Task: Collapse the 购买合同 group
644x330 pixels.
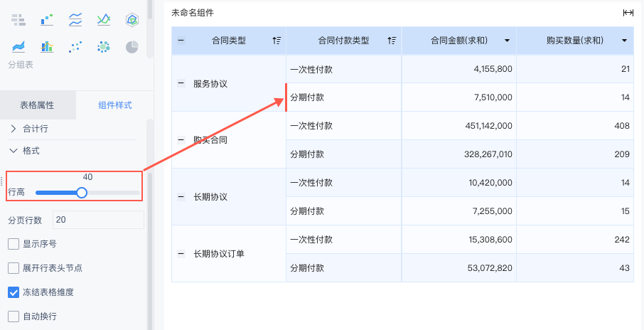Action: pyautogui.click(x=181, y=139)
